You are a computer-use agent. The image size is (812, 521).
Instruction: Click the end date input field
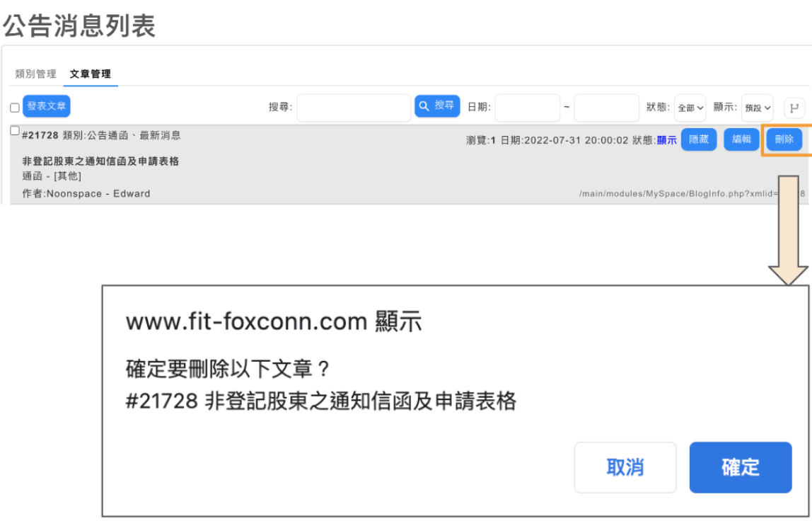click(606, 108)
